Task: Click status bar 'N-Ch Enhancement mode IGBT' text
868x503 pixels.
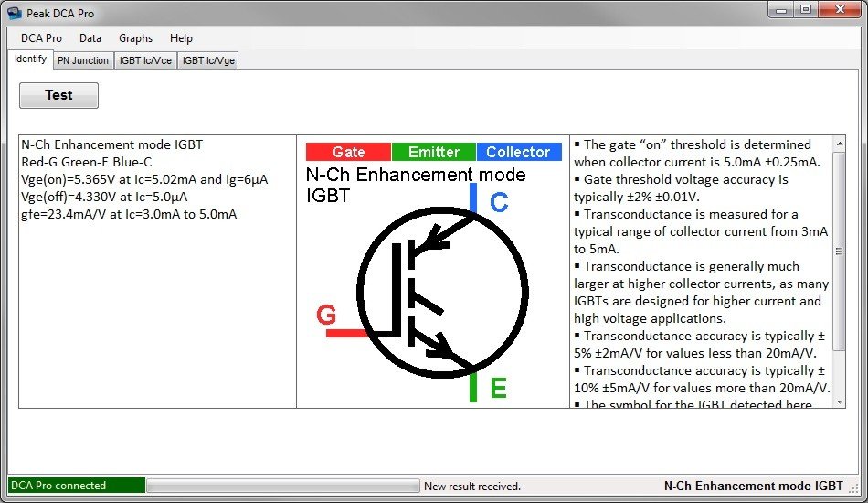Action: pos(754,486)
